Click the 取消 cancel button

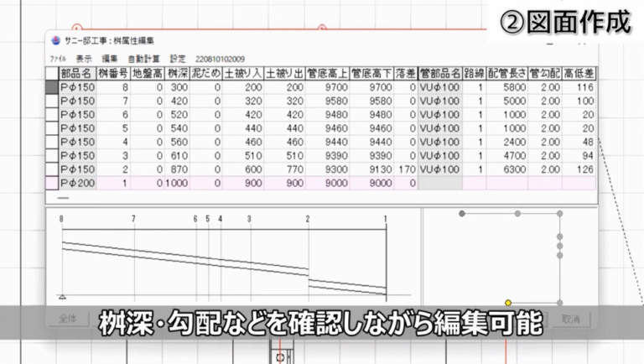pyautogui.click(x=570, y=319)
